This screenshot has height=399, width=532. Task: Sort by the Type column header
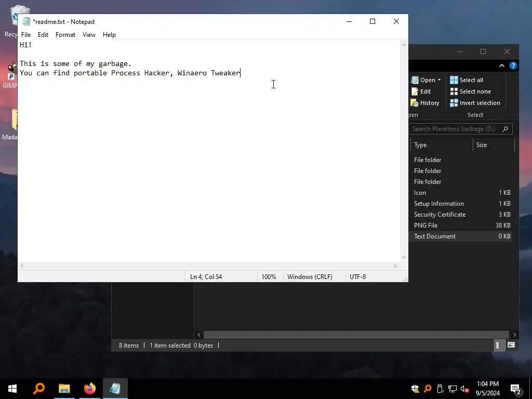coord(441,145)
